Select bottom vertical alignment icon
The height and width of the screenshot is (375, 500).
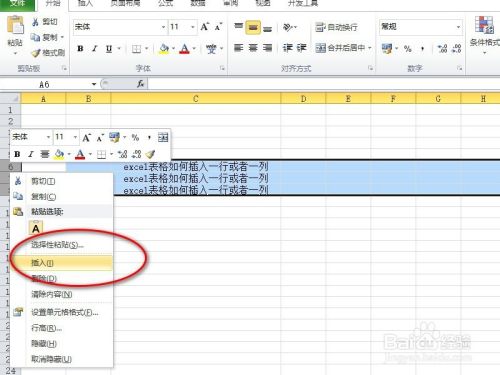pos(267,28)
